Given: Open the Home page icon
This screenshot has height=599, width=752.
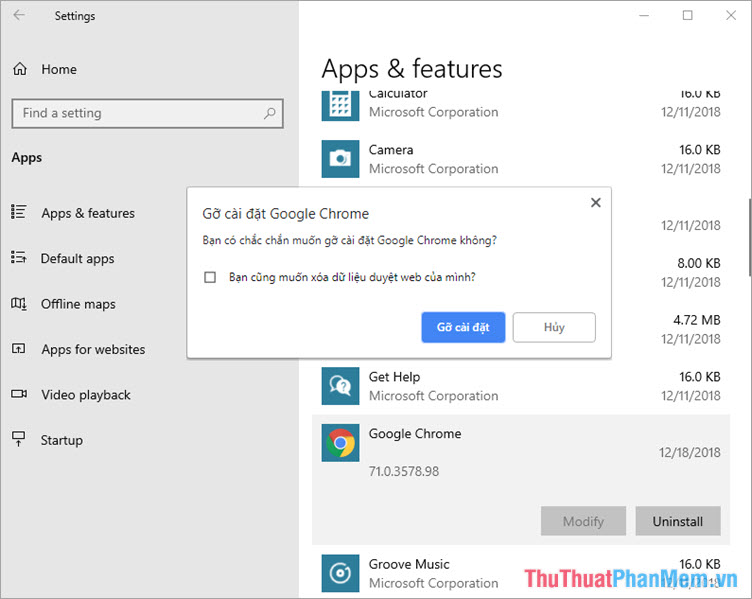Looking at the screenshot, I should click(x=20, y=69).
